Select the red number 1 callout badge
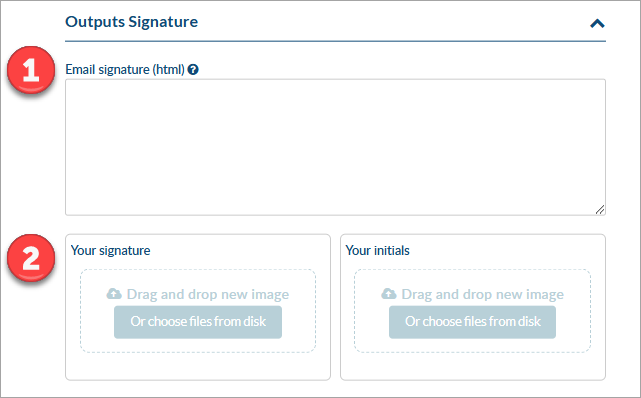The height and width of the screenshot is (398, 641). click(x=31, y=70)
